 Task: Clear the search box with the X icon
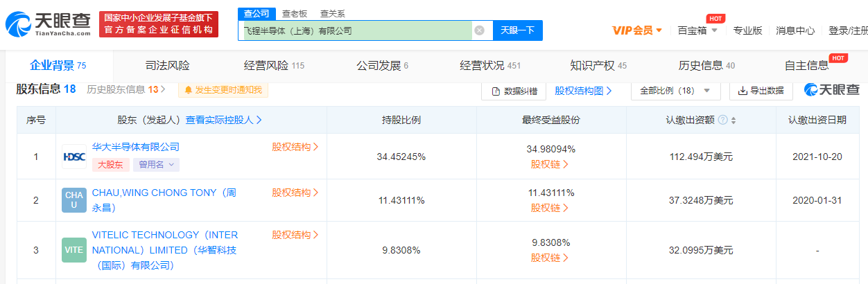pos(479,30)
